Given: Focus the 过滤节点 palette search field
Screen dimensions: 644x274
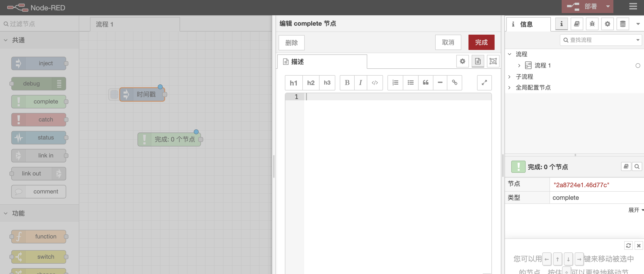Looking at the screenshot, I should (40, 24).
